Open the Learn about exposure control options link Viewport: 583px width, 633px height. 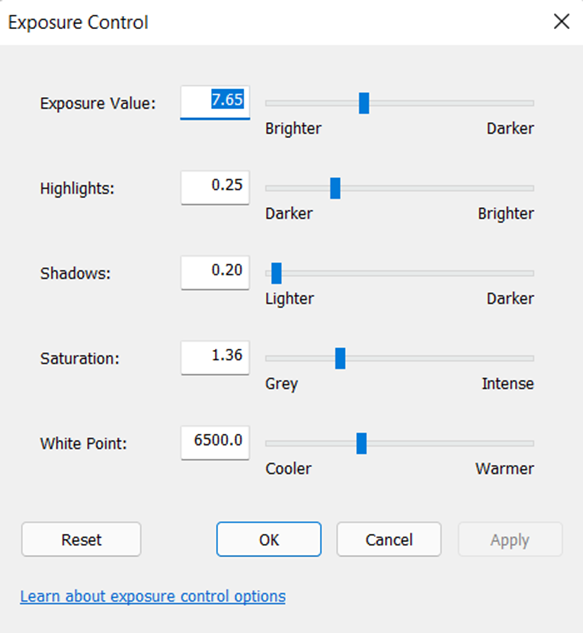click(x=153, y=596)
